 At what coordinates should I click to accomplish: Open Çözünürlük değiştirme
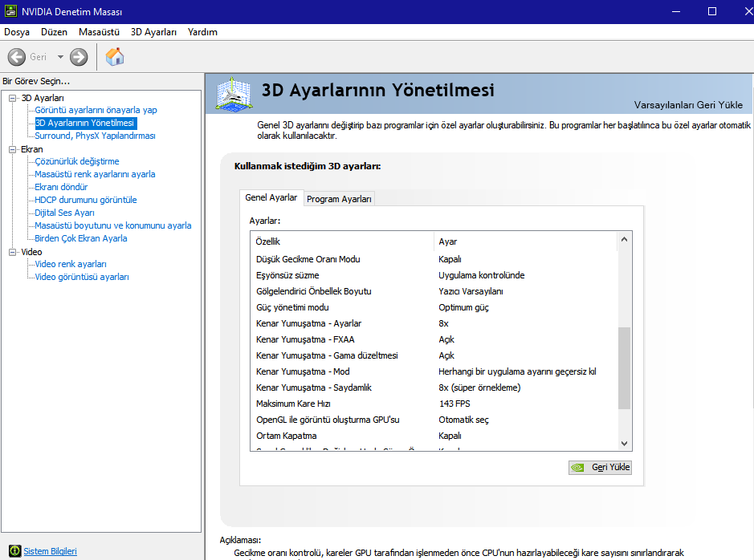pyautogui.click(x=76, y=161)
